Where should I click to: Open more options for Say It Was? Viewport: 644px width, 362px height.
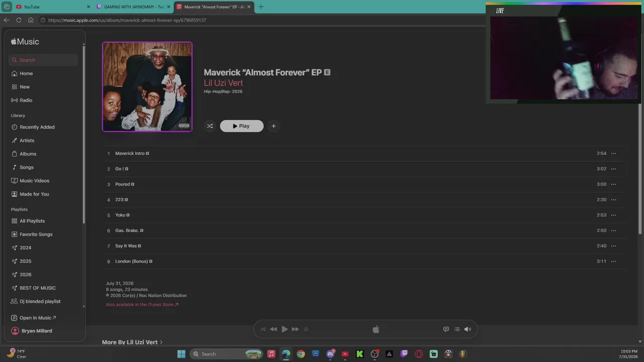click(613, 246)
